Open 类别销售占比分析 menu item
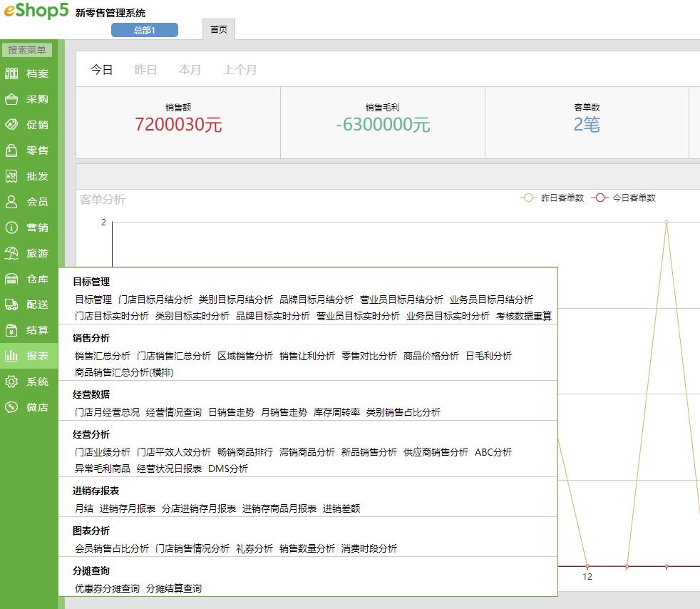 pyautogui.click(x=403, y=412)
